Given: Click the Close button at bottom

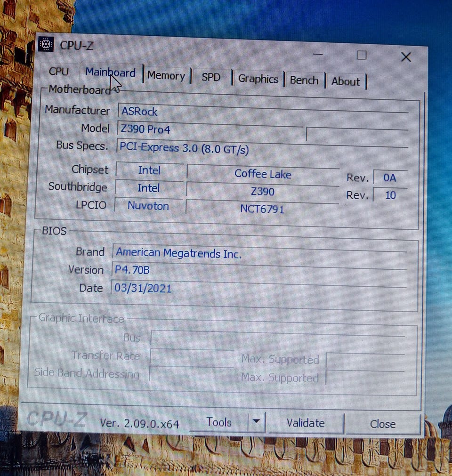Looking at the screenshot, I should pos(382,424).
